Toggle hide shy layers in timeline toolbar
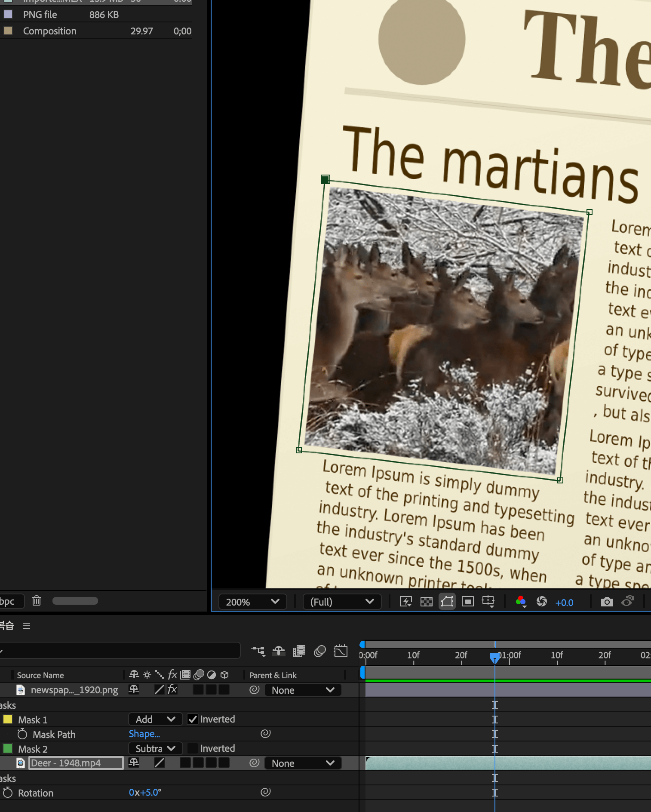Viewport: 651px width, 812px height. pos(279,651)
